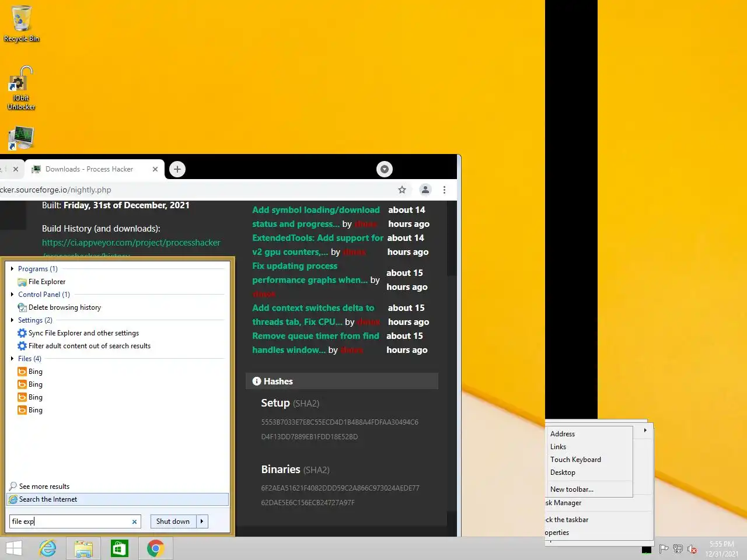Screen dimensions: 747x560
Task: Open 'Add context switches delta to threads tab' link
Action: 313,315
